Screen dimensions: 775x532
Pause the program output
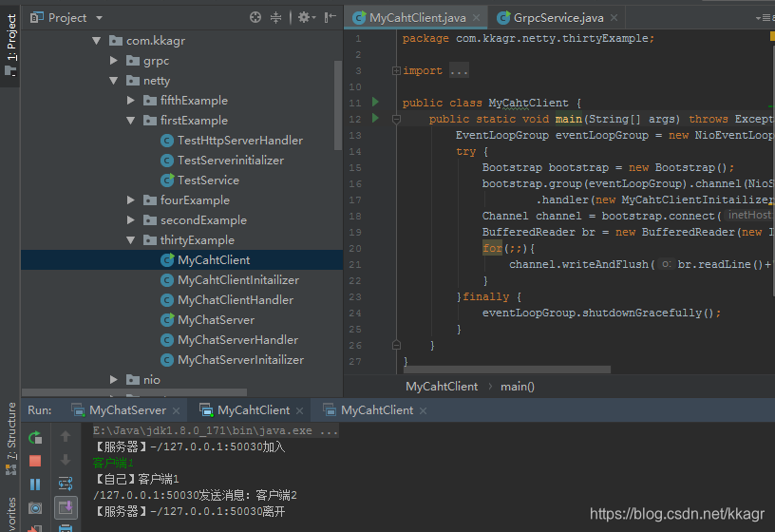35,484
